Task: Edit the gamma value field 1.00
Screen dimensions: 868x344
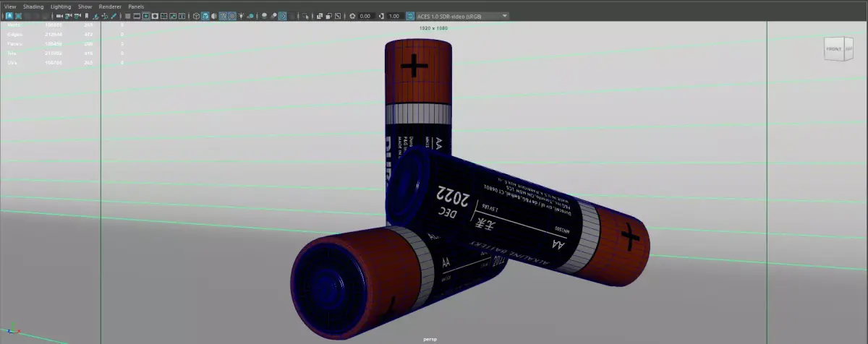Action: 395,16
